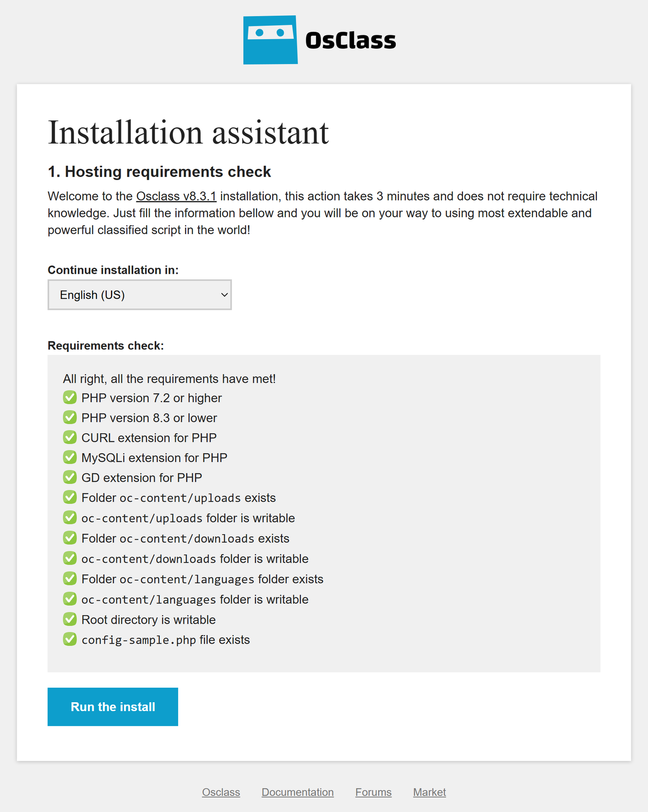648x812 pixels.
Task: Click the Continue installation in label
Action: pyautogui.click(x=113, y=270)
